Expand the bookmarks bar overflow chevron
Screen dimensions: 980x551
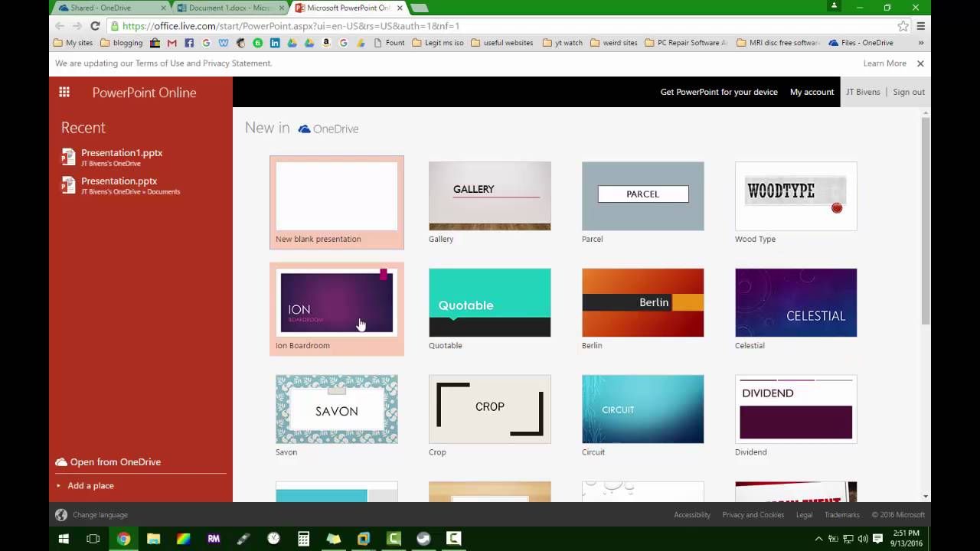tap(921, 43)
